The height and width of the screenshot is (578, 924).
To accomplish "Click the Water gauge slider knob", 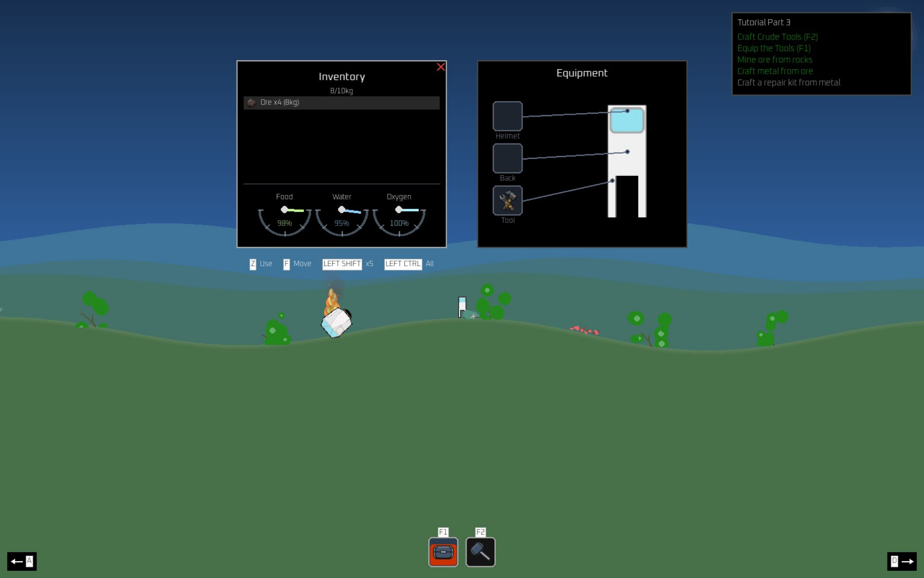I will coord(342,210).
